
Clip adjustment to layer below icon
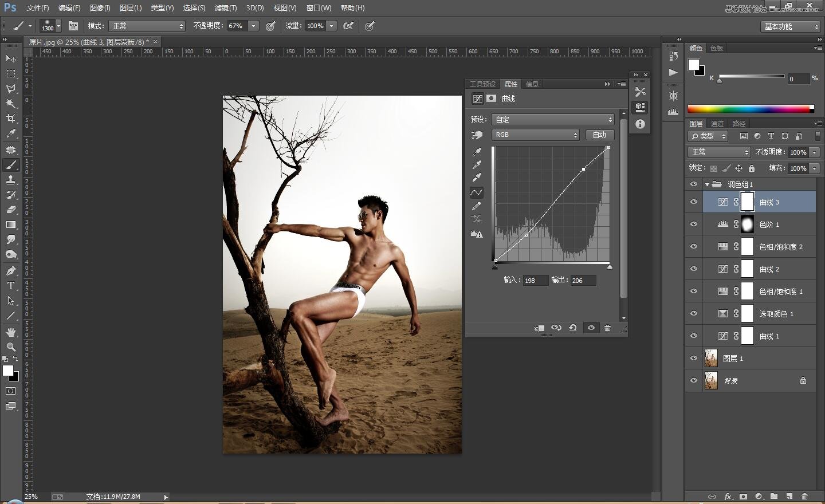click(x=540, y=328)
